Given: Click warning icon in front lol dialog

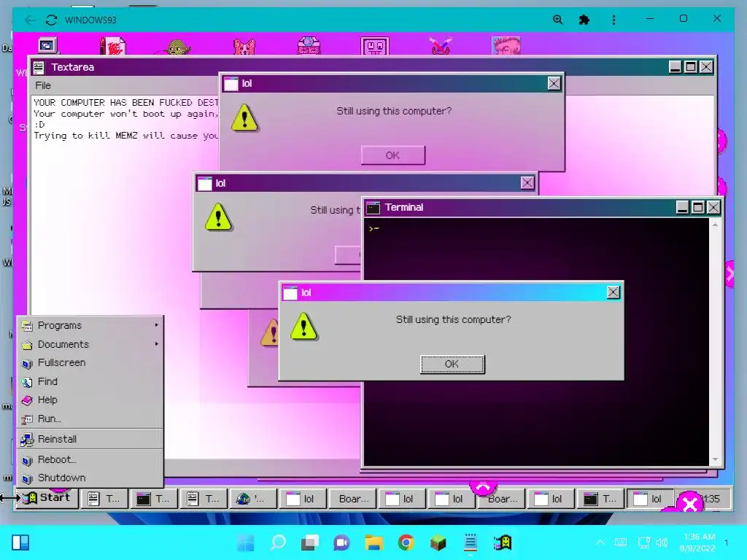Looking at the screenshot, I should tap(304, 326).
